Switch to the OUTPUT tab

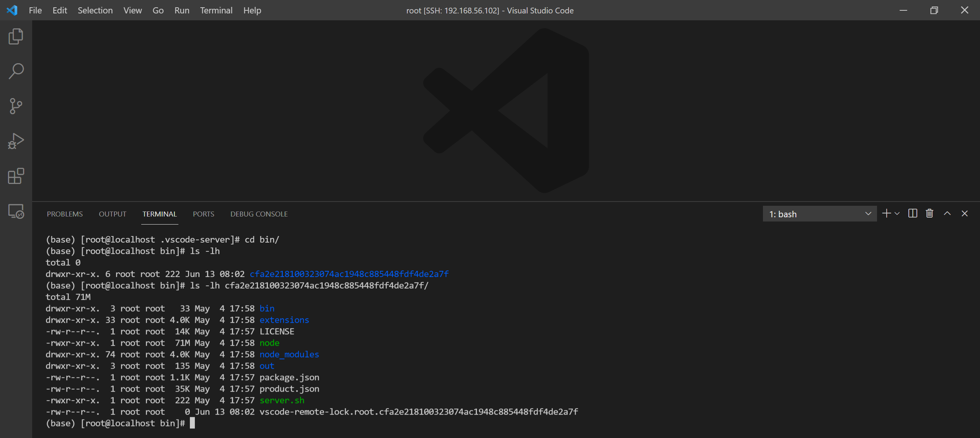click(x=113, y=214)
